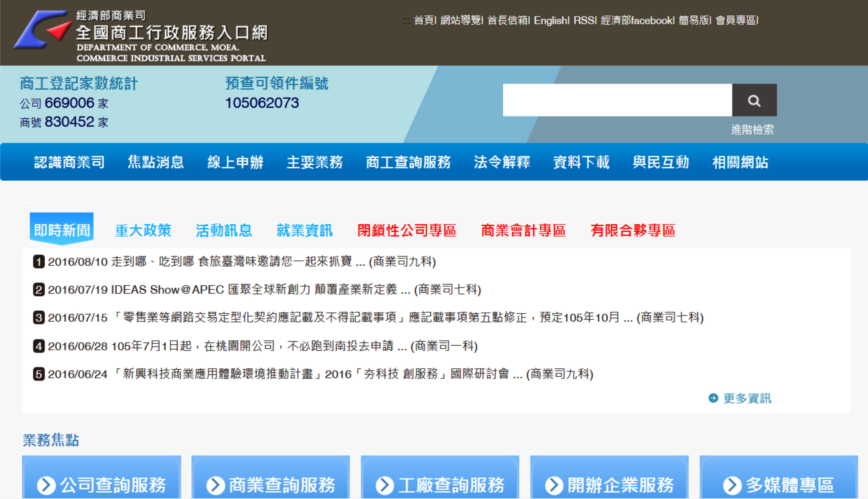This screenshot has width=868, height=499.
Task: Click the number 1 news badge
Action: [x=39, y=262]
